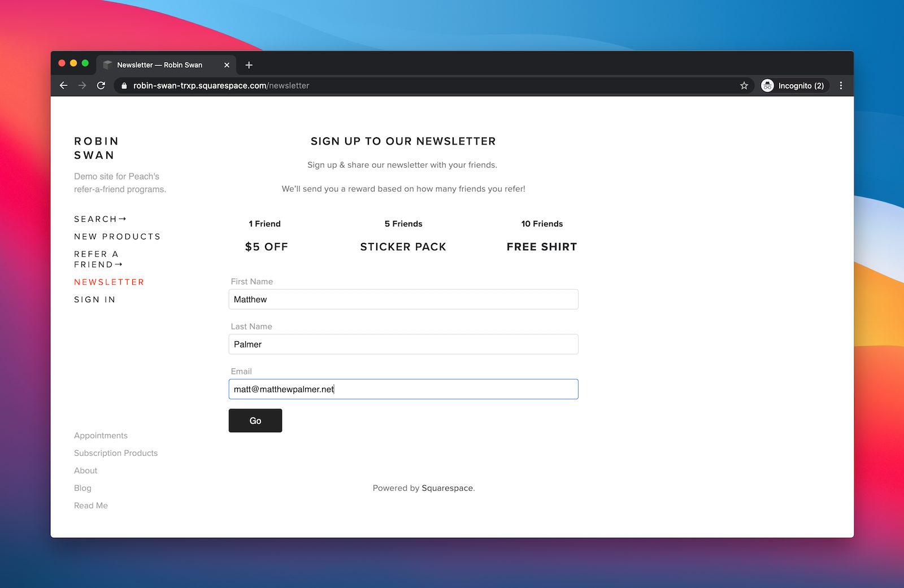Select the Newsletter — Robin Swan tab
Screen dimensions: 904x588
(167, 65)
